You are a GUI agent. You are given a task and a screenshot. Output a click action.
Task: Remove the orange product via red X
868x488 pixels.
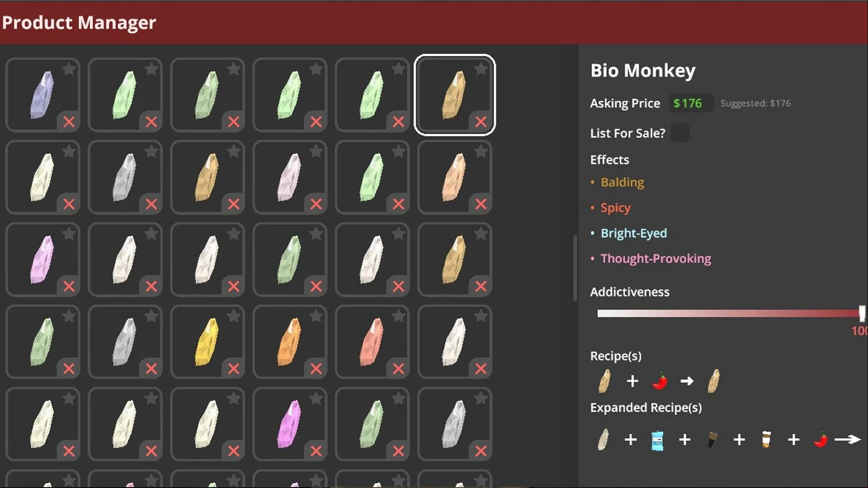pos(316,368)
